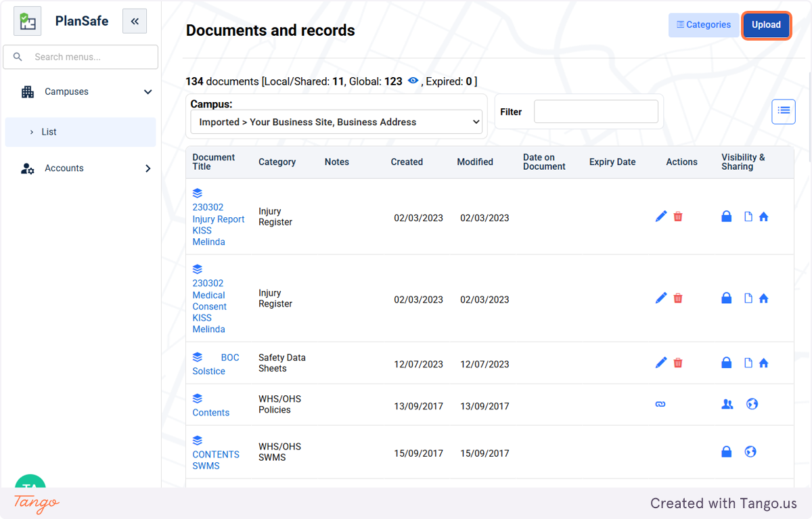Click file icon for Injury Report row
Screen dimensions: 812x519
748,217
